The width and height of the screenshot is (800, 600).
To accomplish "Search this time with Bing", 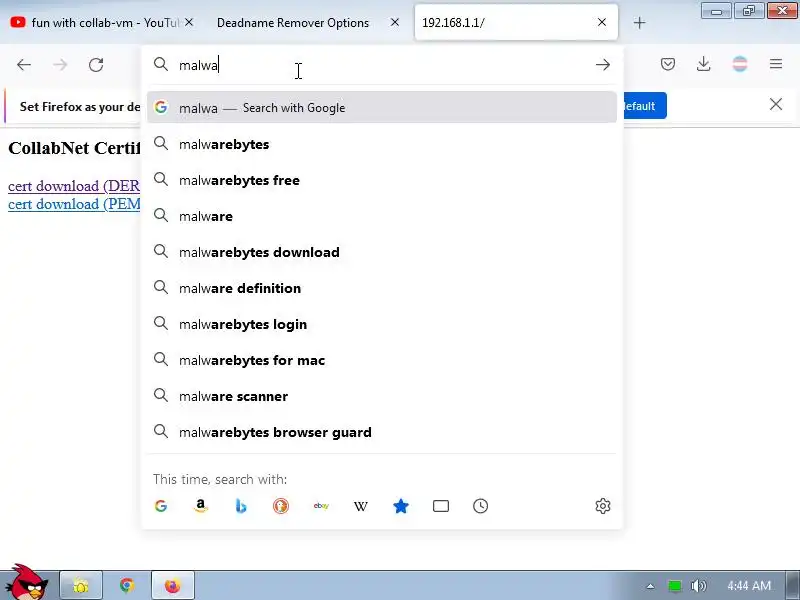I will (x=241, y=506).
